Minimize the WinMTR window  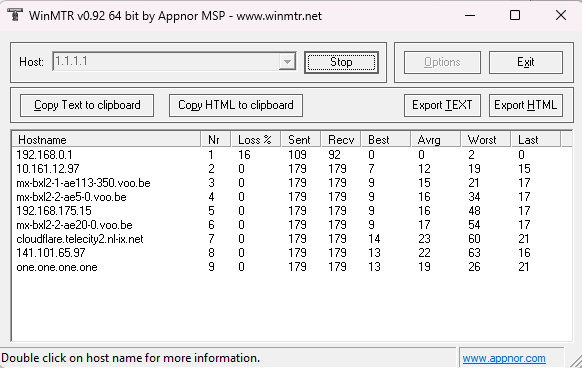(x=470, y=15)
